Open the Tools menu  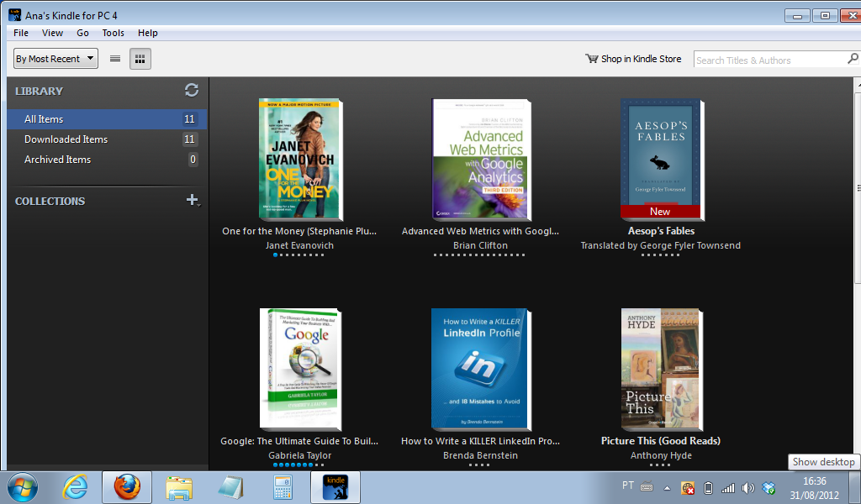tap(113, 33)
